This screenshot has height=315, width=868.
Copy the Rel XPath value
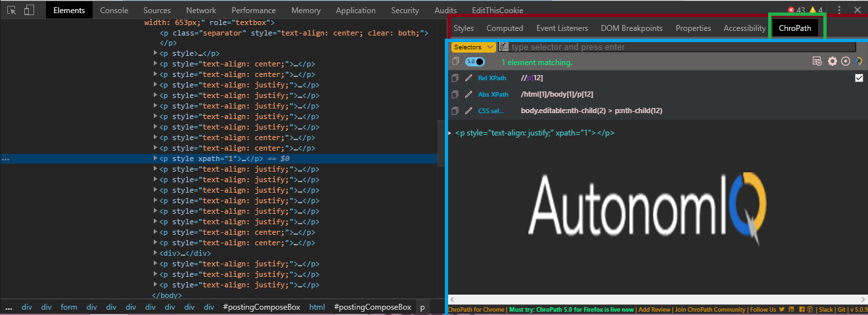pos(455,78)
